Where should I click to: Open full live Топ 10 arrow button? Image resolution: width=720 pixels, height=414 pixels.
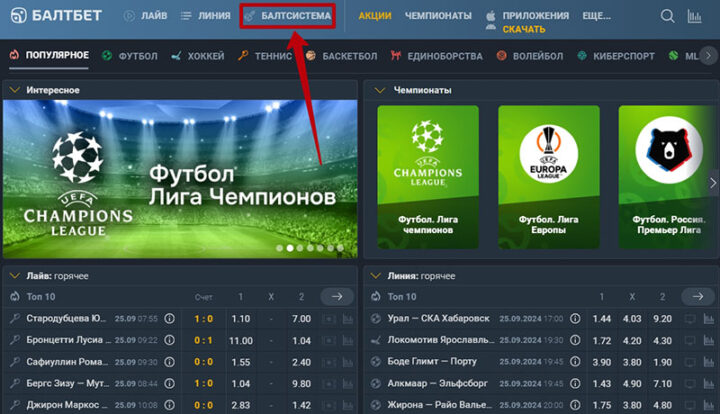click(337, 297)
